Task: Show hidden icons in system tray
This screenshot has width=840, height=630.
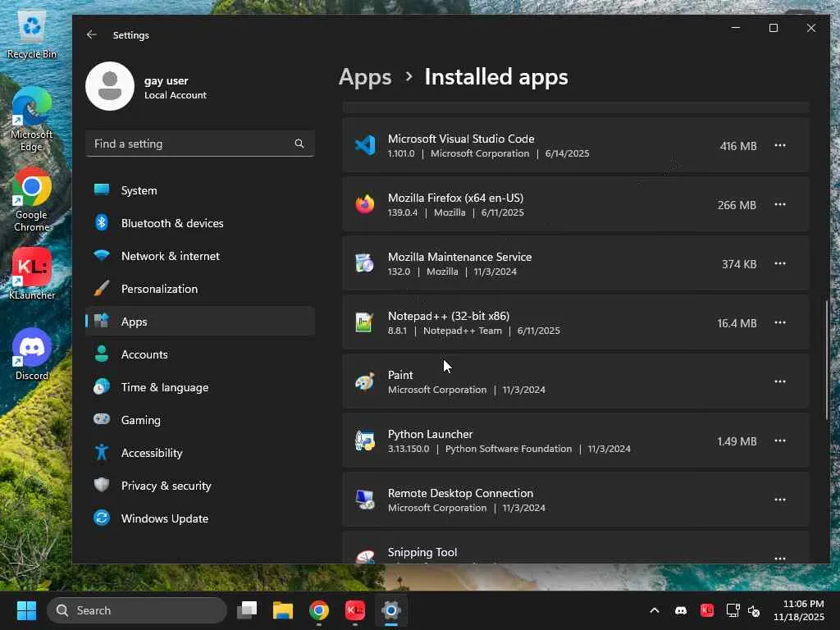Action: click(x=654, y=610)
